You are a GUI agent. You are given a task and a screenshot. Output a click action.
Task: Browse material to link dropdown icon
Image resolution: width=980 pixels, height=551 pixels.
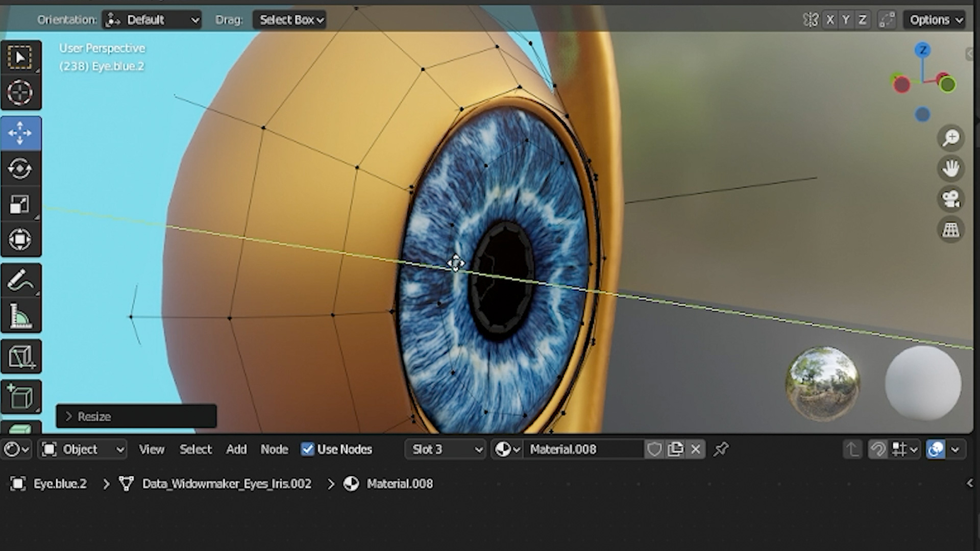point(507,449)
